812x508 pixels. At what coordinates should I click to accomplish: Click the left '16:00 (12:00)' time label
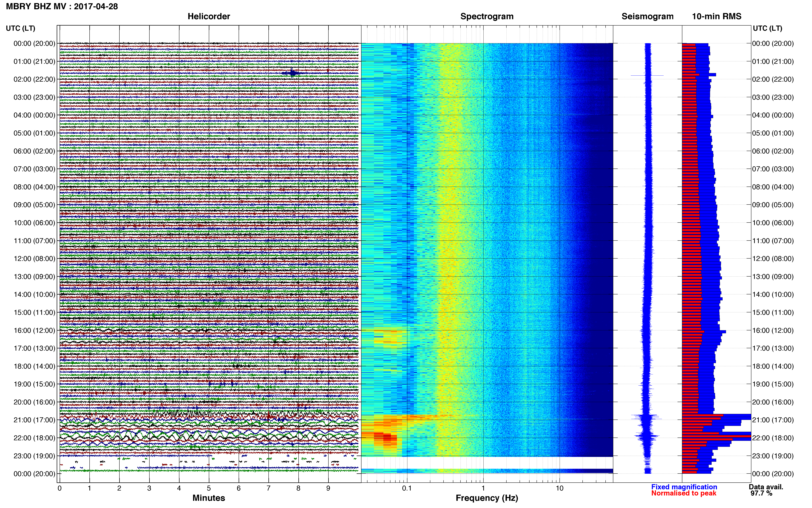34,330
